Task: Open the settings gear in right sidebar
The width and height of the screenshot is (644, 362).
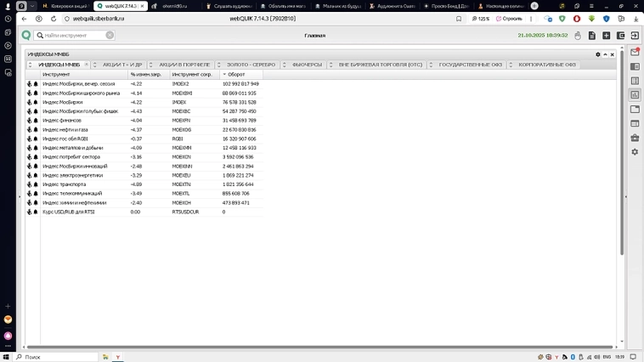Action: pyautogui.click(x=635, y=152)
